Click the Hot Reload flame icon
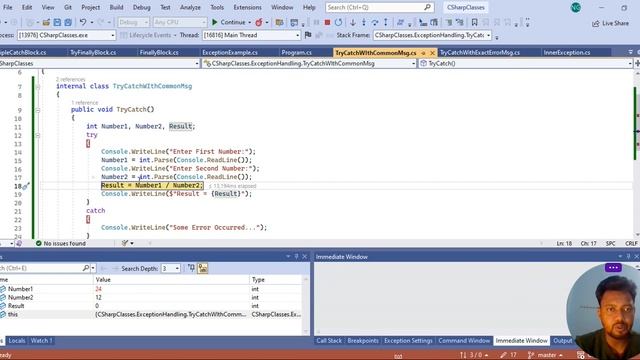The width and height of the screenshot is (640, 360). pos(259,22)
